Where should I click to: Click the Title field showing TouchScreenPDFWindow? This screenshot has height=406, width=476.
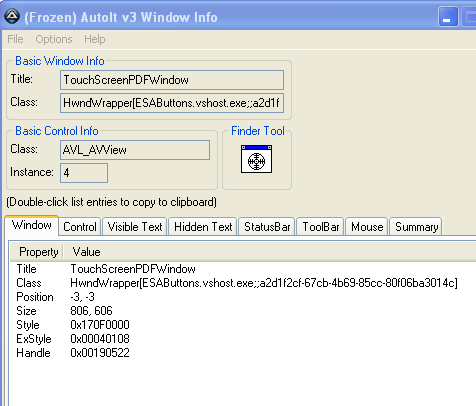(172, 80)
